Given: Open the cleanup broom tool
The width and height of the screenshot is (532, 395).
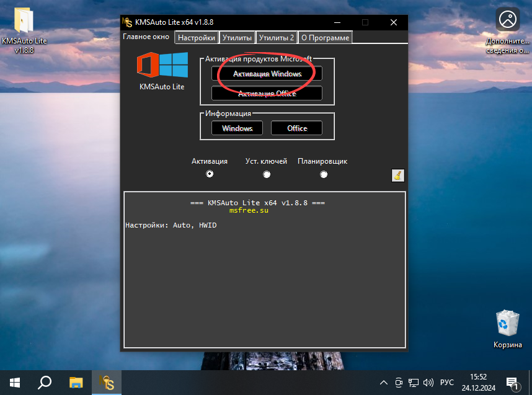Looking at the screenshot, I should click(x=397, y=175).
